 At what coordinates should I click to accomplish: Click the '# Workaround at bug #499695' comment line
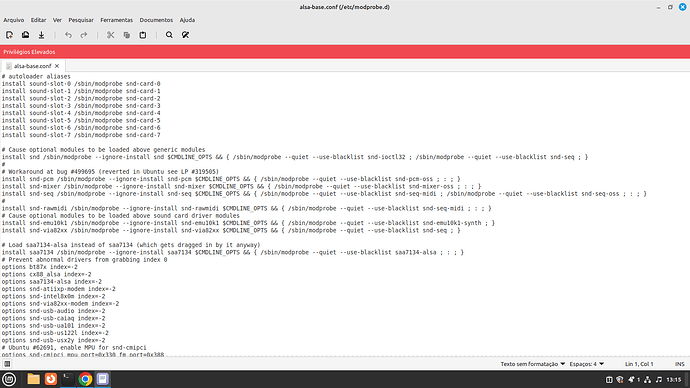110,172
